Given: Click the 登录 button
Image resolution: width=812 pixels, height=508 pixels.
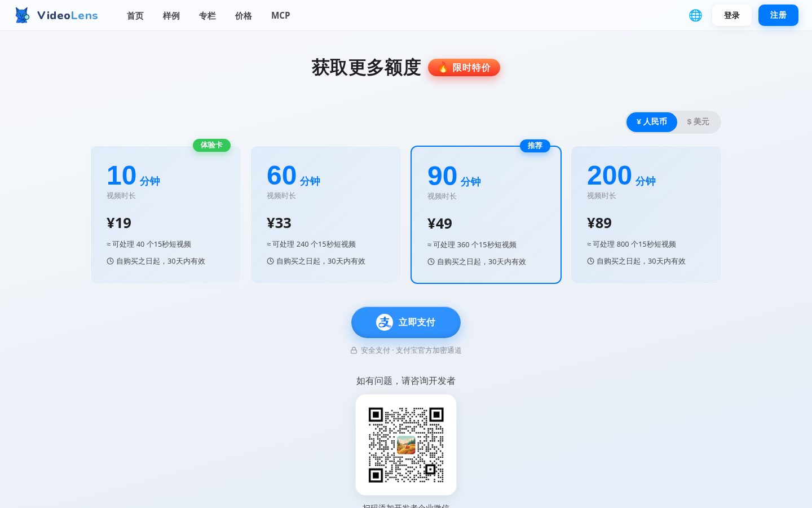Looking at the screenshot, I should (732, 15).
